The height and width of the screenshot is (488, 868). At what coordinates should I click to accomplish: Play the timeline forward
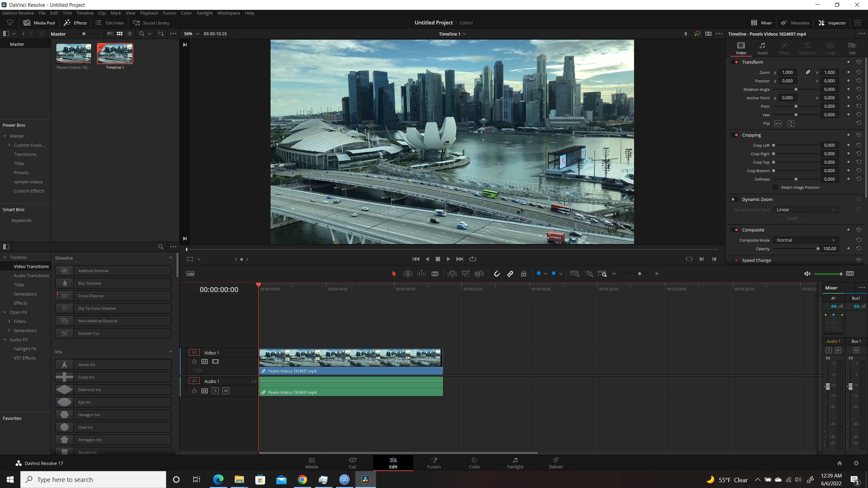coord(448,259)
